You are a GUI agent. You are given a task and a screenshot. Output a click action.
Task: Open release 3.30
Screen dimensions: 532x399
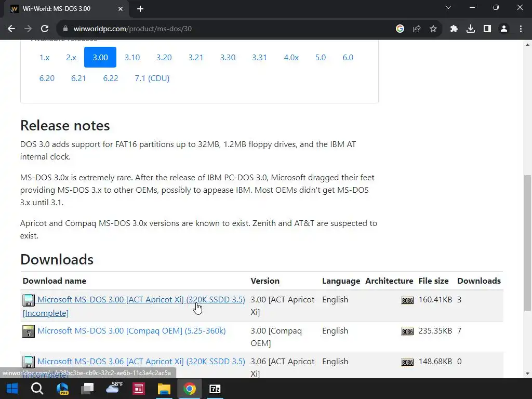point(228,57)
